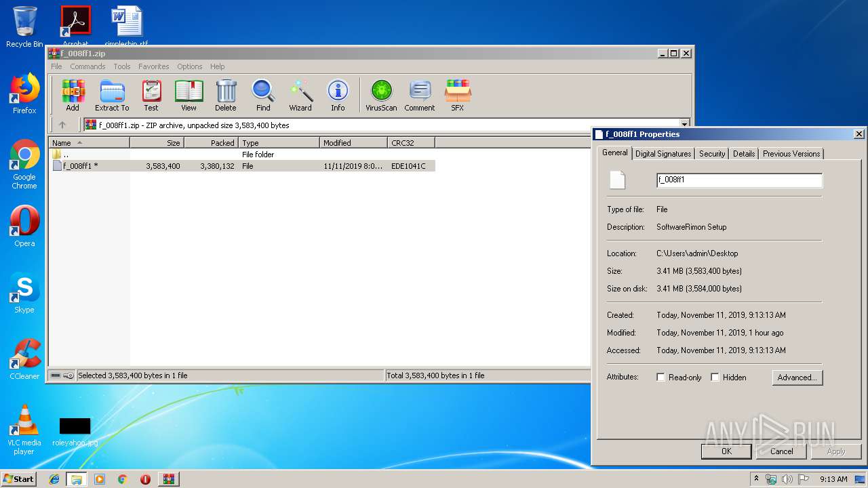Click the Find magnifier icon
The height and width of the screenshot is (488, 868).
pos(263,95)
